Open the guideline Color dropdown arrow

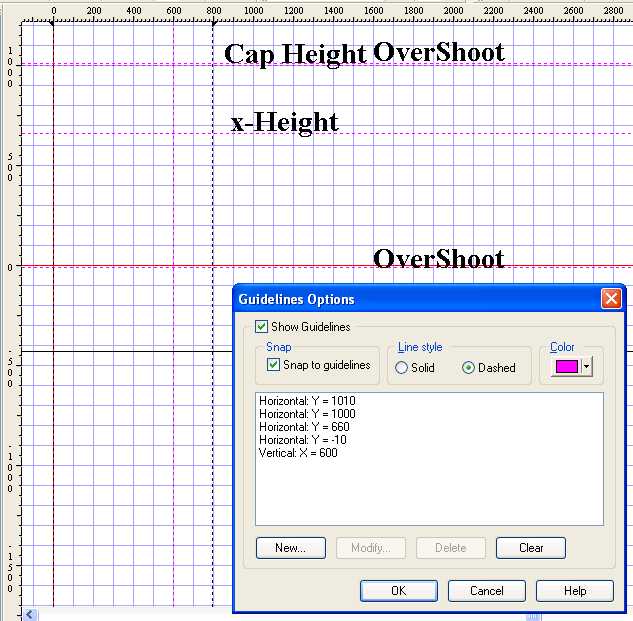[587, 367]
